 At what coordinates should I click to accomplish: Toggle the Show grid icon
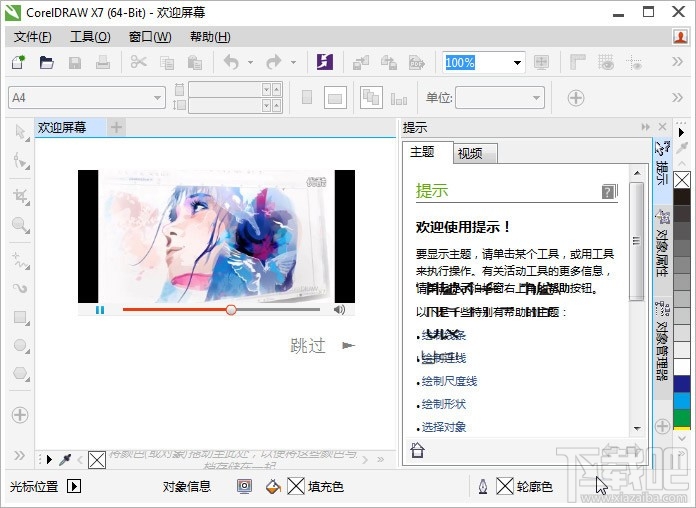tap(605, 62)
